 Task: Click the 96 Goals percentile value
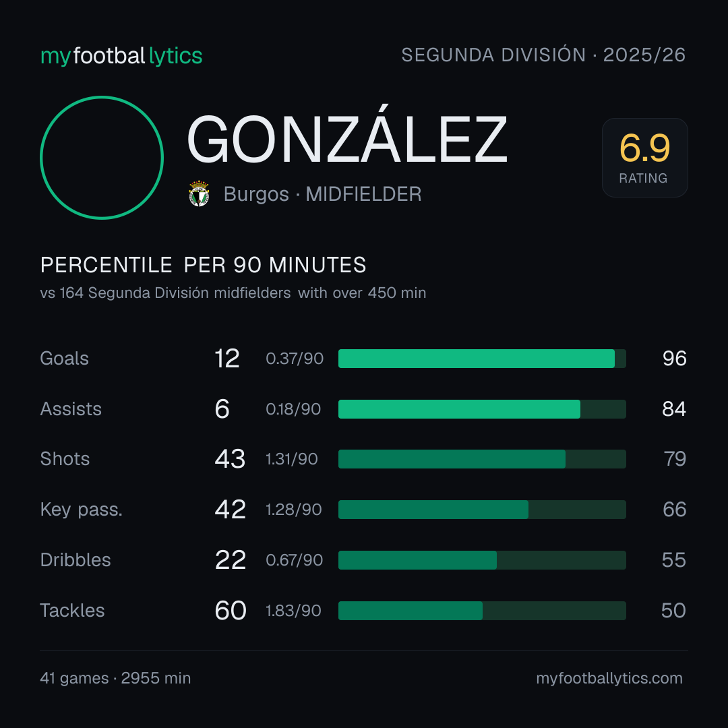tap(675, 359)
